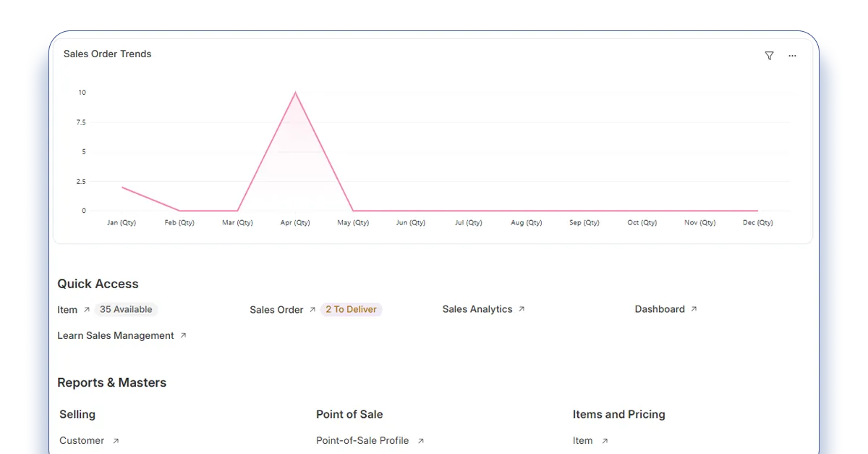Open the Sales Order Trends filter icon
868x454 pixels.
769,56
